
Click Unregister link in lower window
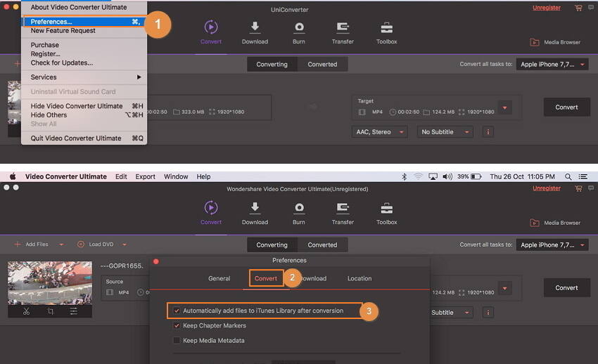[547, 188]
